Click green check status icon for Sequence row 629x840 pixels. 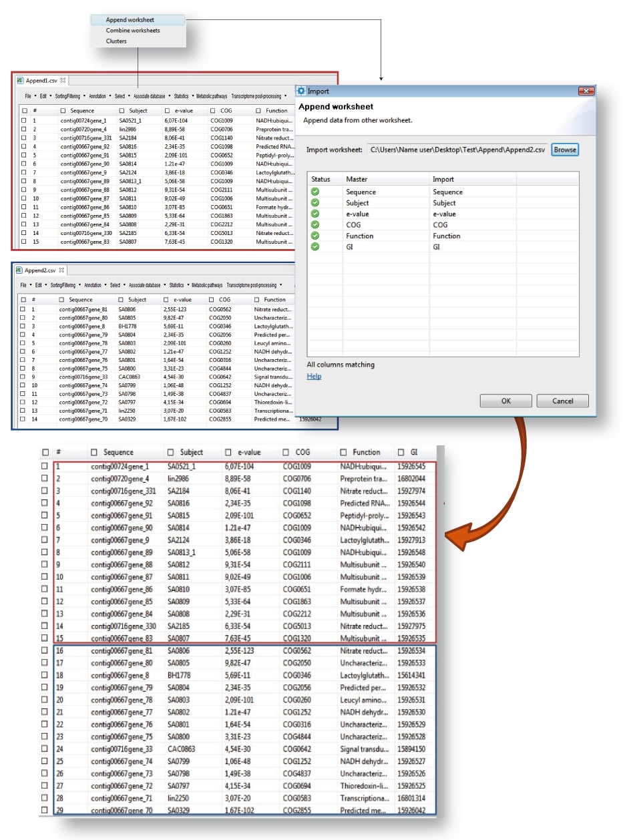[x=315, y=192]
